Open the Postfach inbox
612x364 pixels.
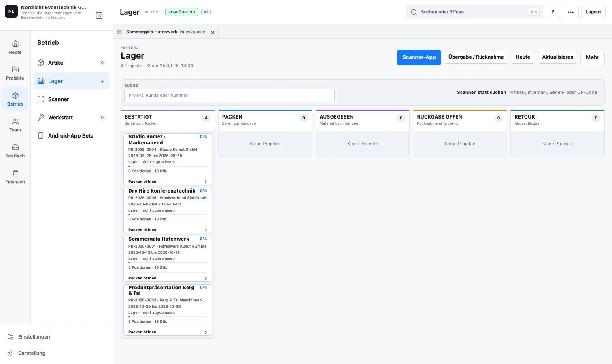(15, 151)
